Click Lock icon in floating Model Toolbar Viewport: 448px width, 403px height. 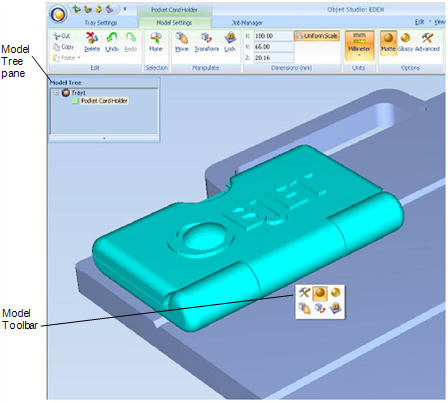click(336, 308)
